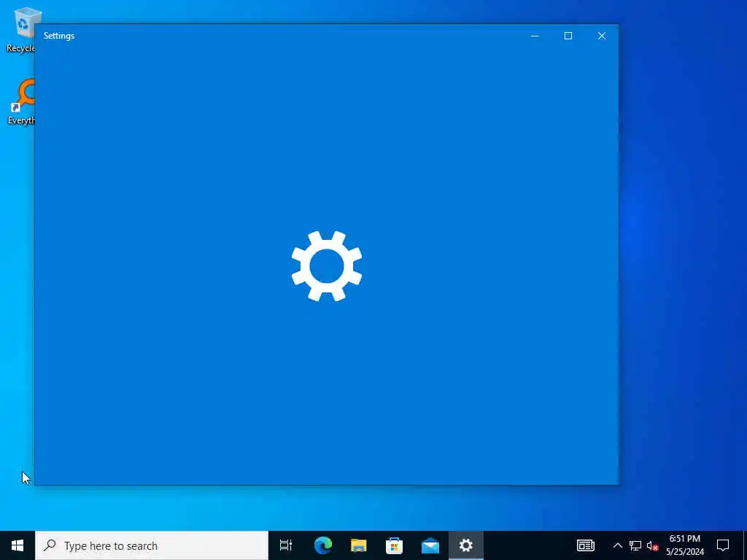
Task: Select the Everything desktop shortcut
Action: 20,102
